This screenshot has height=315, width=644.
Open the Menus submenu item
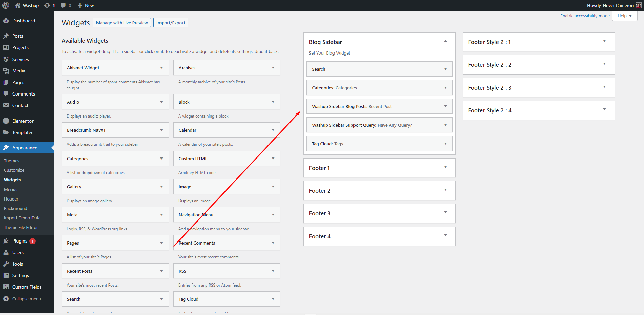pyautogui.click(x=10, y=189)
